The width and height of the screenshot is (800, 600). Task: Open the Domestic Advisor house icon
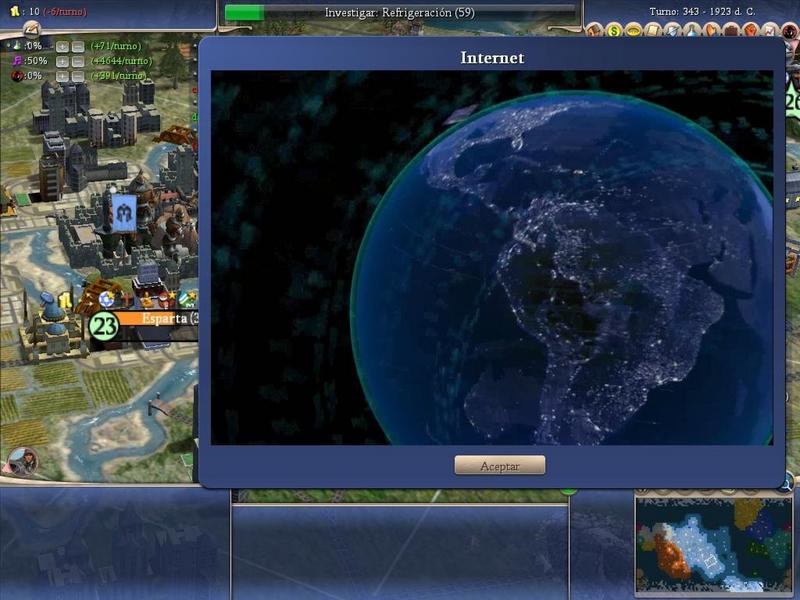tap(594, 31)
